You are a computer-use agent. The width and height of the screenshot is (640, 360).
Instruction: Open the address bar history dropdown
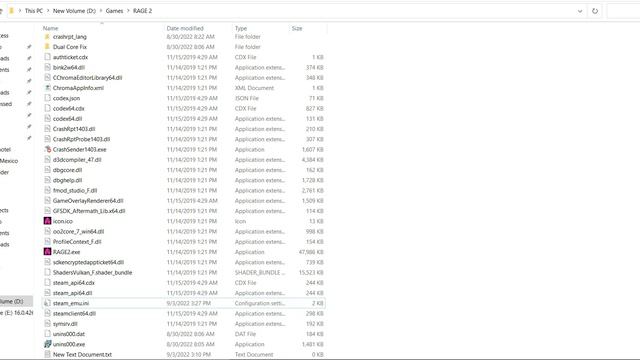tap(580, 11)
